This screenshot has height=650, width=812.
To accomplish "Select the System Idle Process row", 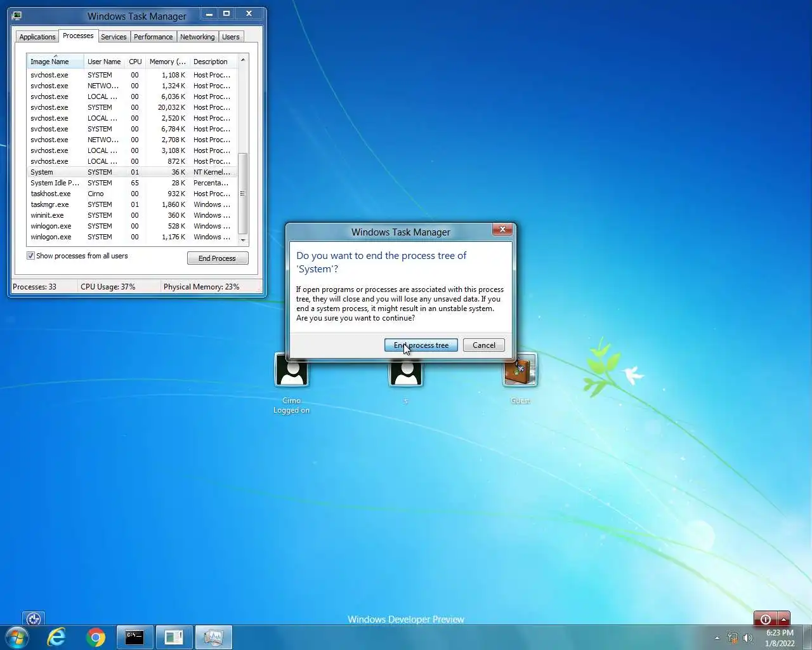I will coord(132,183).
